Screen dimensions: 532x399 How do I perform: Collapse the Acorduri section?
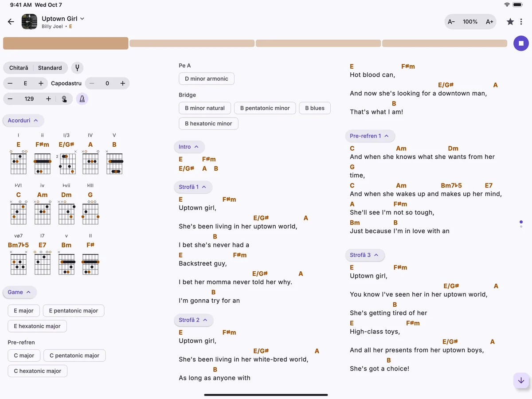click(x=23, y=121)
